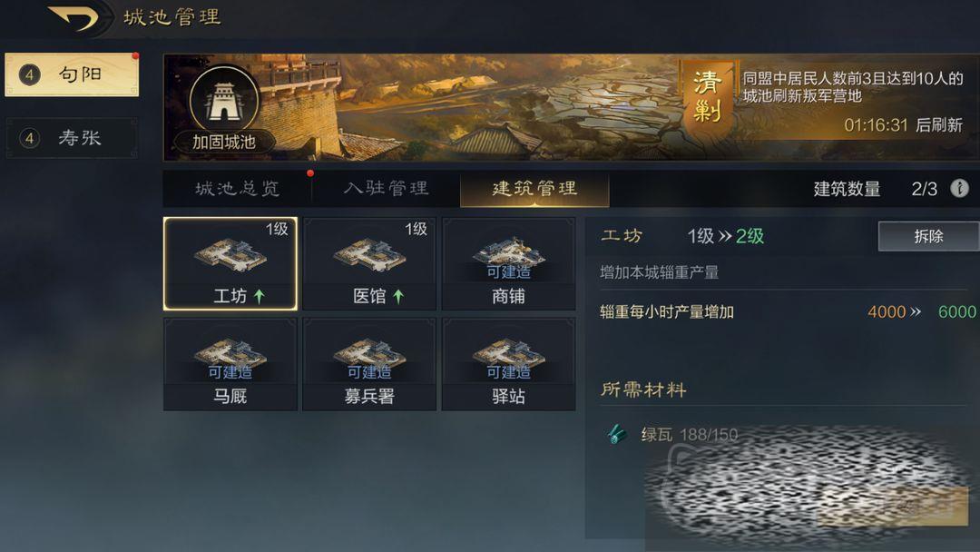
Task: Click the green upgrade arrow on 工坊
Action: pos(259,296)
